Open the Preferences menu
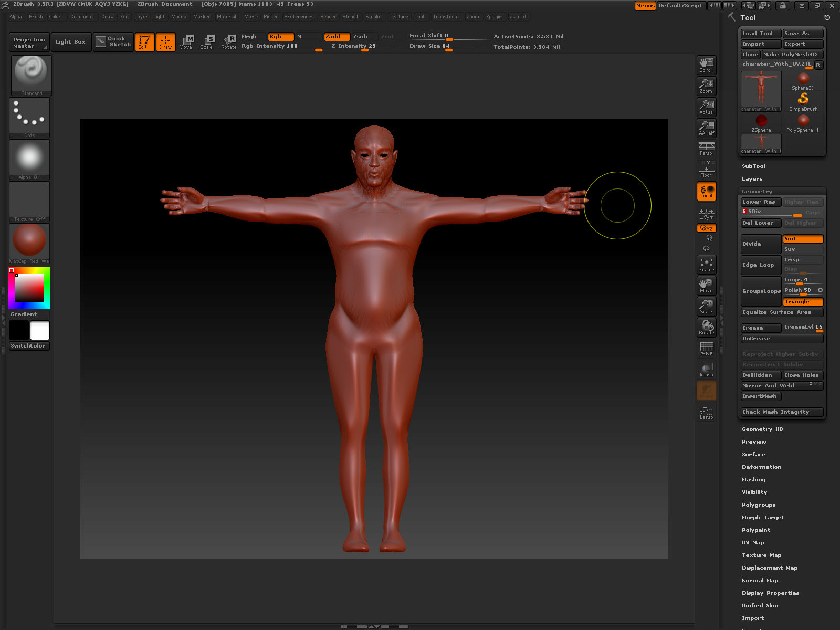This screenshot has height=630, width=840. pos(299,17)
